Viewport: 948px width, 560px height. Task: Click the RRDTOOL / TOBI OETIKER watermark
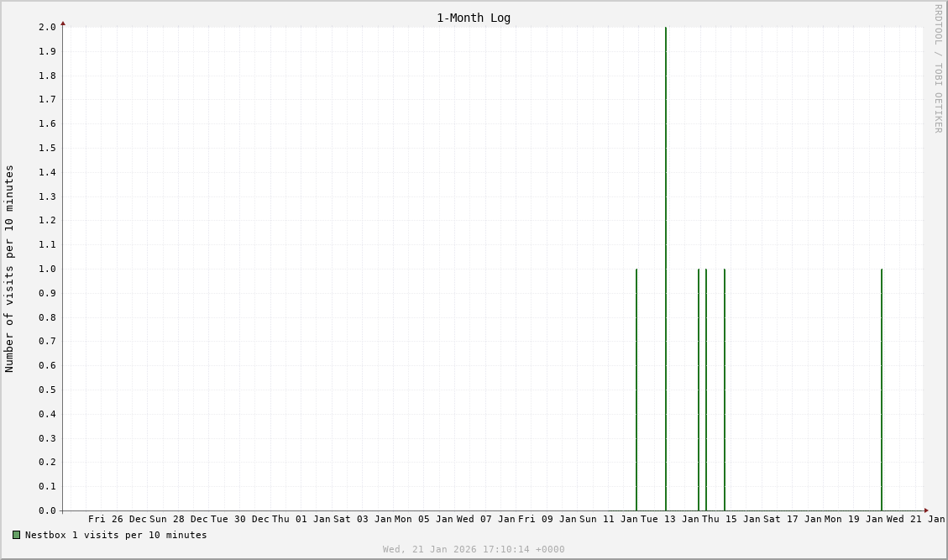point(938,69)
